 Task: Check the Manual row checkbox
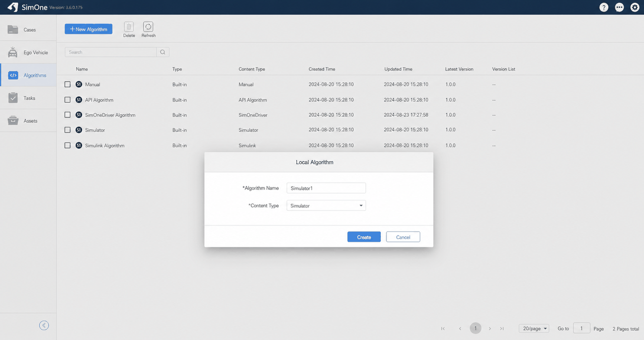(67, 84)
